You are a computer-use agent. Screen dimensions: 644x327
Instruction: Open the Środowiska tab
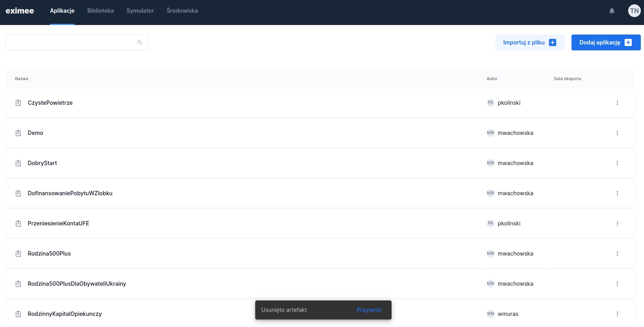click(x=182, y=11)
